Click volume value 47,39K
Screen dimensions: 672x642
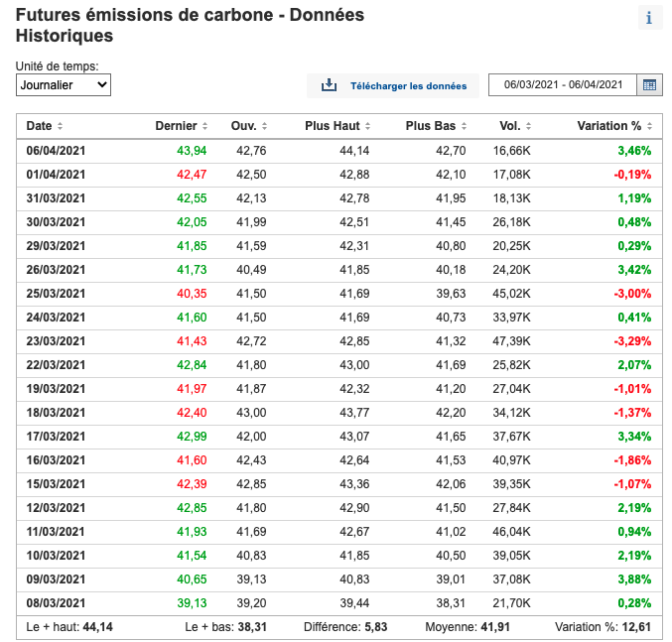click(x=512, y=341)
